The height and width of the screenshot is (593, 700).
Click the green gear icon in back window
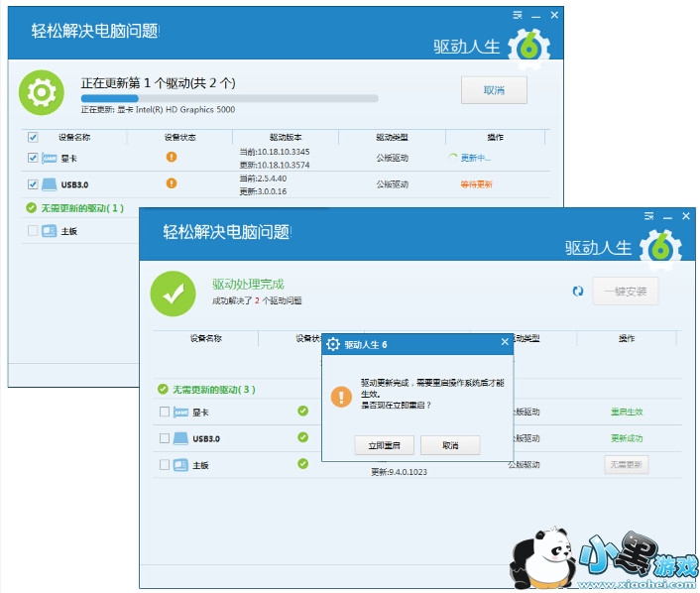click(x=41, y=92)
